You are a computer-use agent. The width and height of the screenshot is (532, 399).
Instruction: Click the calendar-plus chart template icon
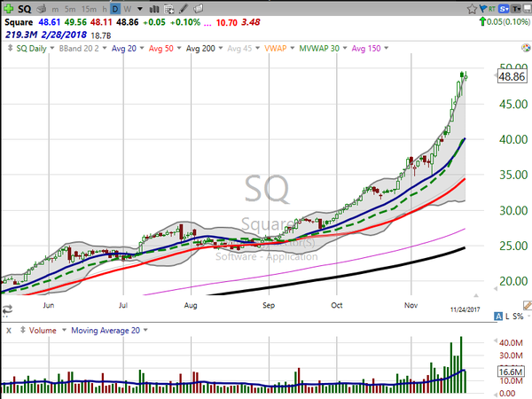pyautogui.click(x=168, y=9)
